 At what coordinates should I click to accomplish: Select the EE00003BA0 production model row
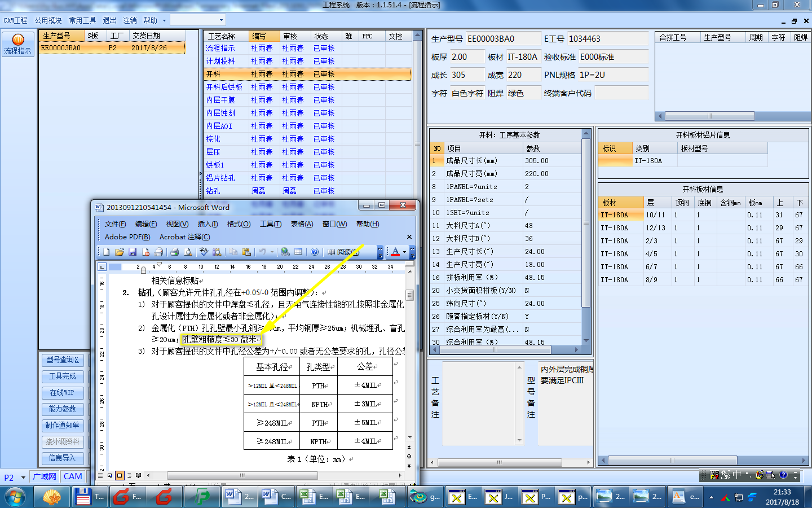(x=112, y=48)
